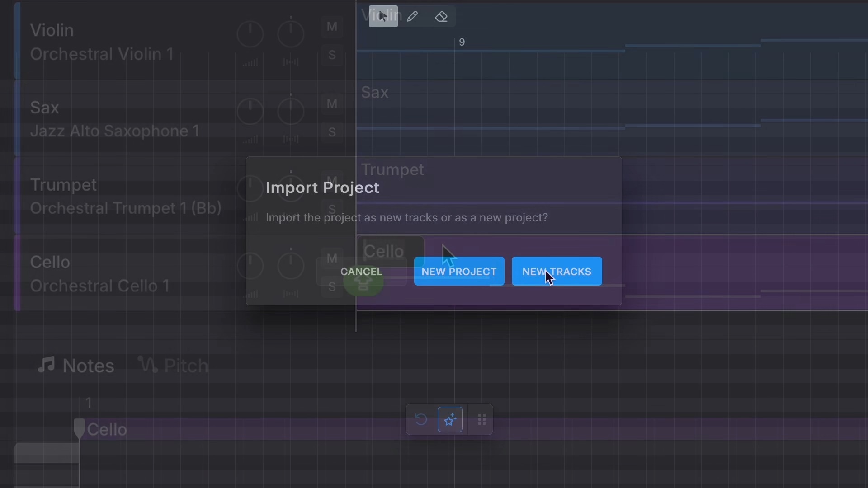The image size is (868, 488).
Task: Click the Sax track pan knob
Action: coord(291,112)
